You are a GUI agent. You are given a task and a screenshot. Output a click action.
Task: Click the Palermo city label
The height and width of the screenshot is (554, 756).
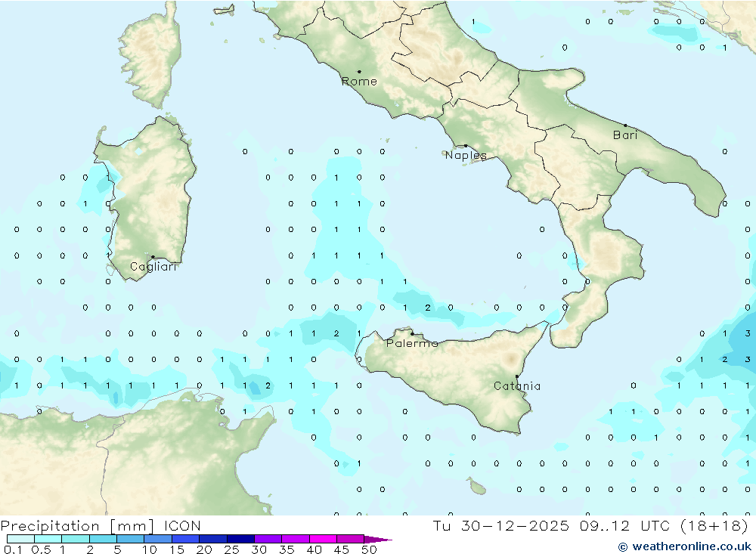point(412,343)
